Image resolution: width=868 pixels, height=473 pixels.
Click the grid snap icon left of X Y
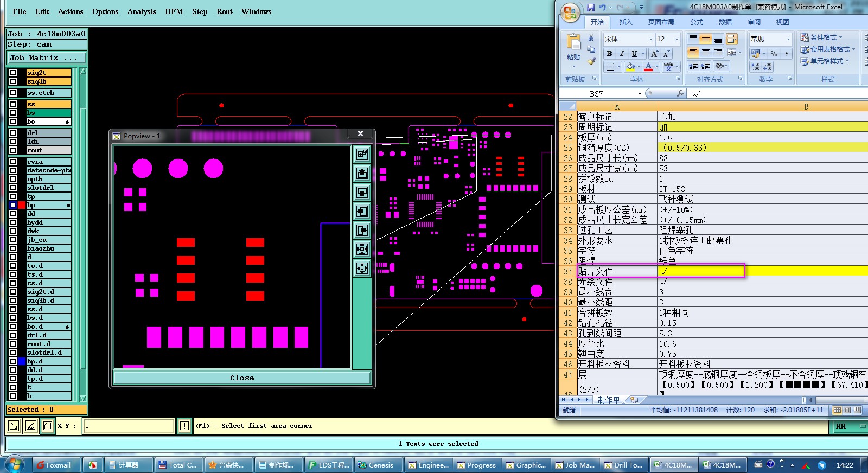[48, 426]
